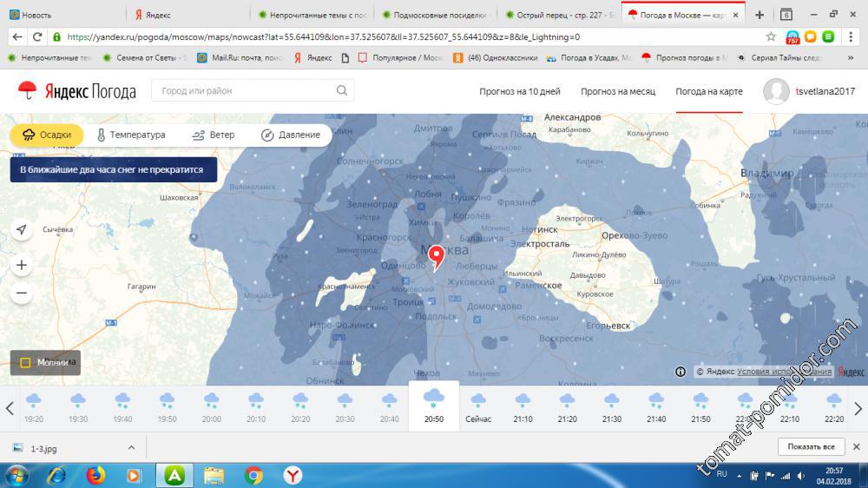Click the volume tray icon

[800, 475]
